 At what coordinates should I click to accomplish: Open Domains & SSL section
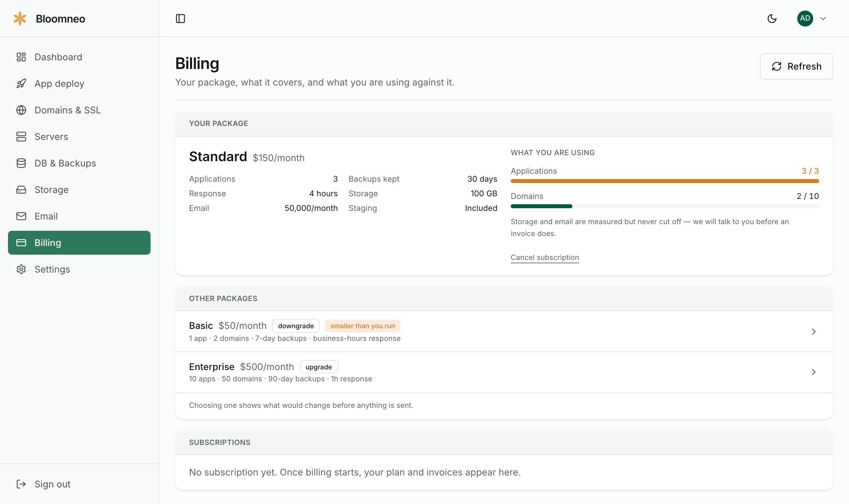click(x=79, y=110)
